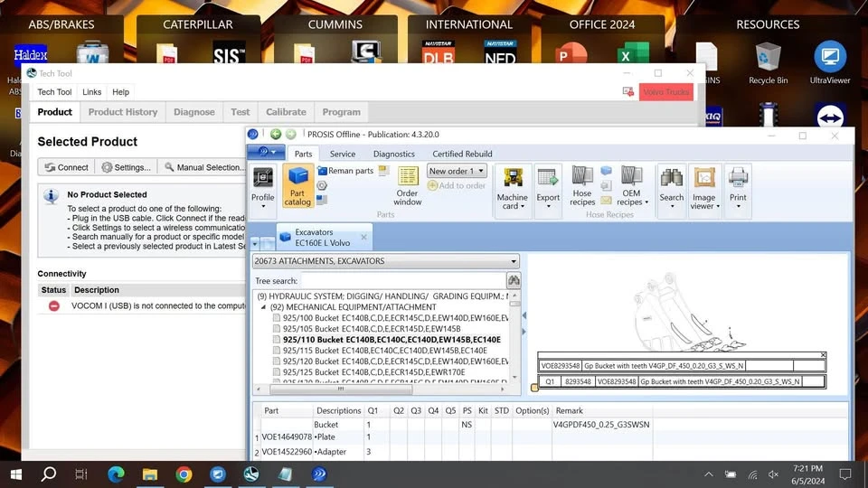Screen dimensions: 868x488
Task: Open the Recycle Bin on the desktop
Action: (x=768, y=62)
